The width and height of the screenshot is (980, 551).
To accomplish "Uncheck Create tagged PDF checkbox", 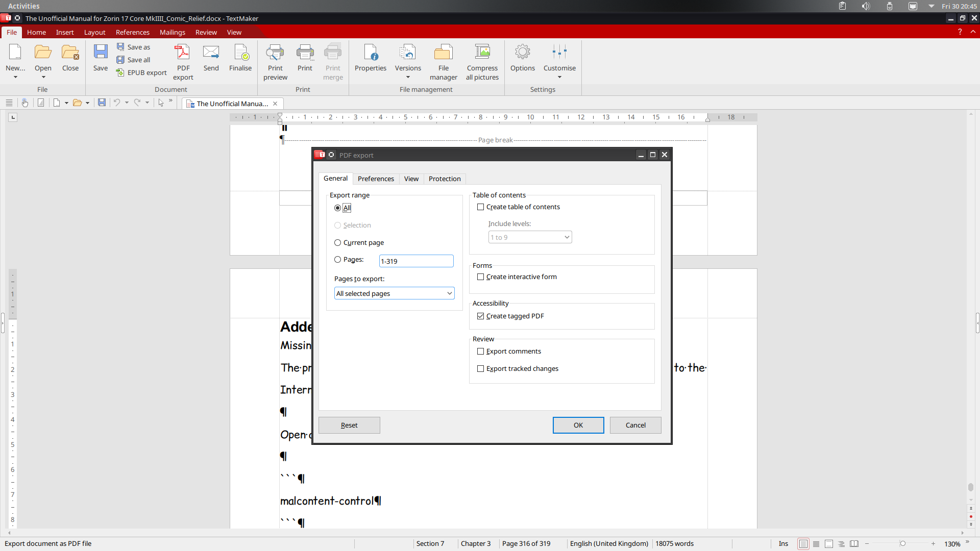I will tap(480, 316).
